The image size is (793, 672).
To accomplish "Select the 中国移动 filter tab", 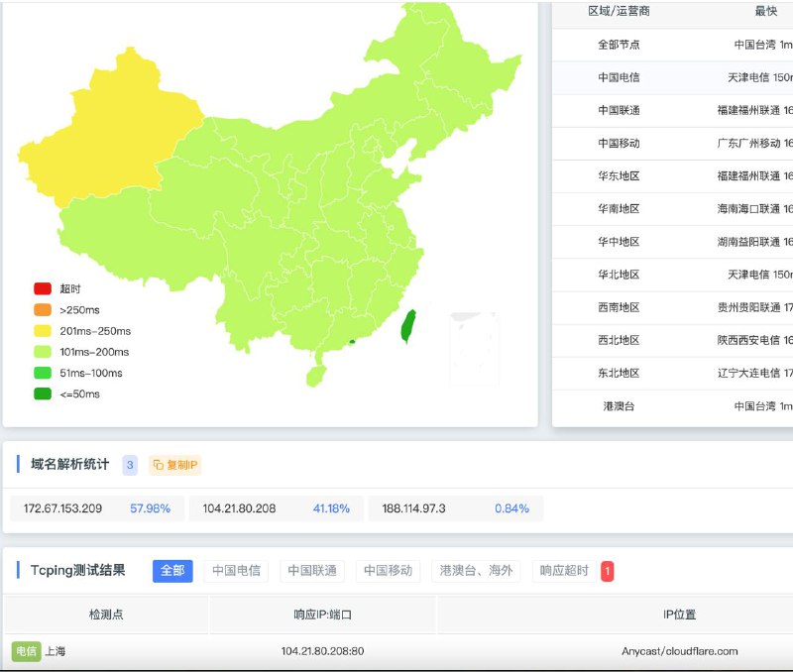I will [x=388, y=571].
